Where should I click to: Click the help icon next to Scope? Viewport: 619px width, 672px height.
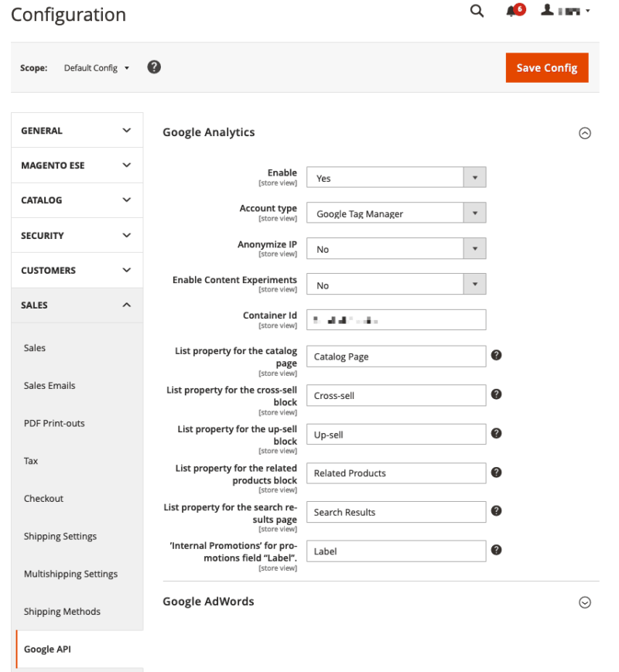pyautogui.click(x=154, y=67)
